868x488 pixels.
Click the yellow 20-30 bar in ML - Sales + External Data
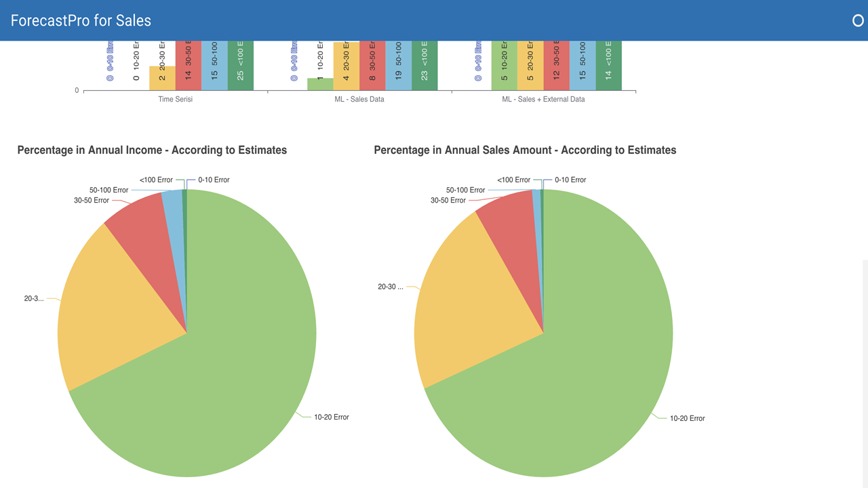(530, 65)
